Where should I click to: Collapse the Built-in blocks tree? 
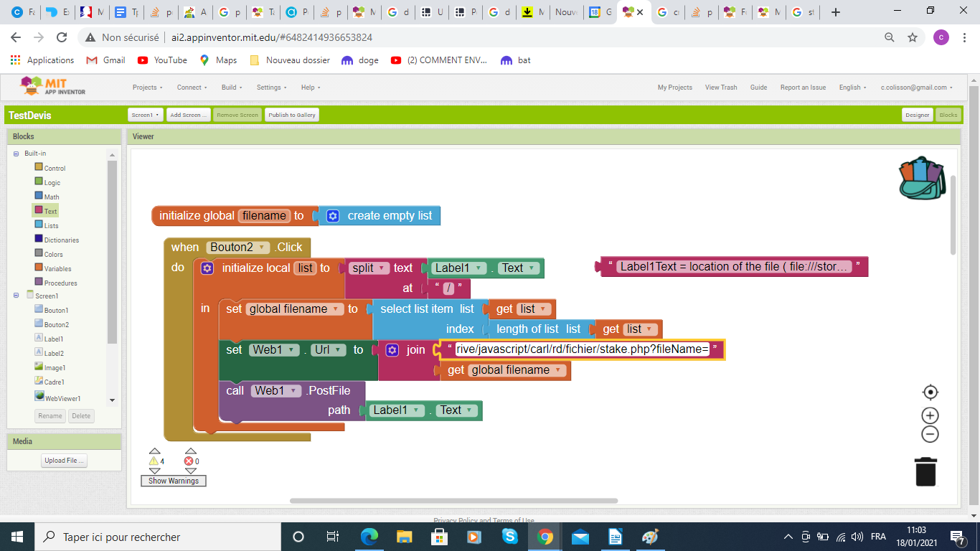pyautogui.click(x=16, y=154)
